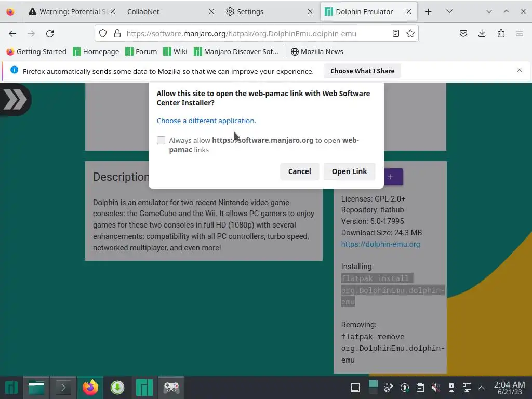Open the Firefox hamburger menu
This screenshot has height=399, width=532.
tap(520, 33)
